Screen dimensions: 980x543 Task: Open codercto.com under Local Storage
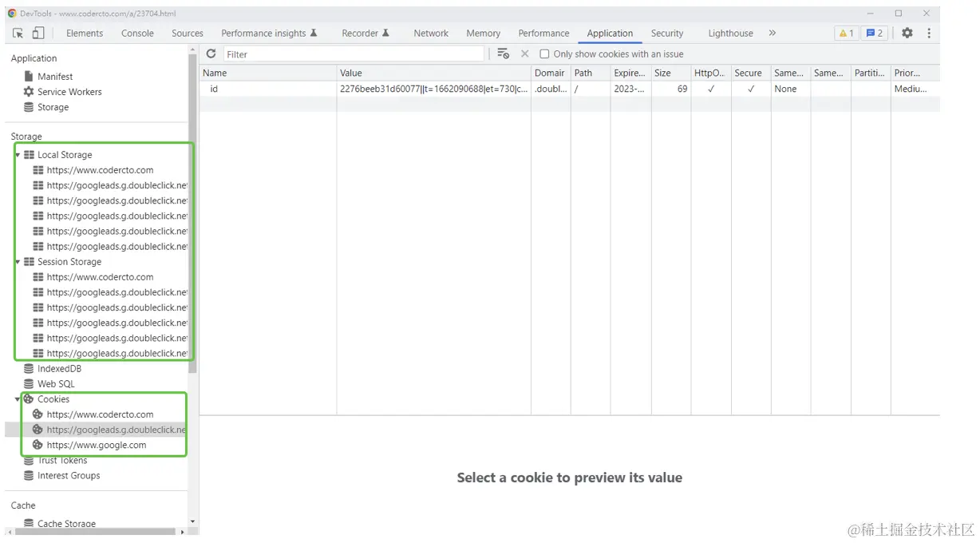tap(100, 170)
